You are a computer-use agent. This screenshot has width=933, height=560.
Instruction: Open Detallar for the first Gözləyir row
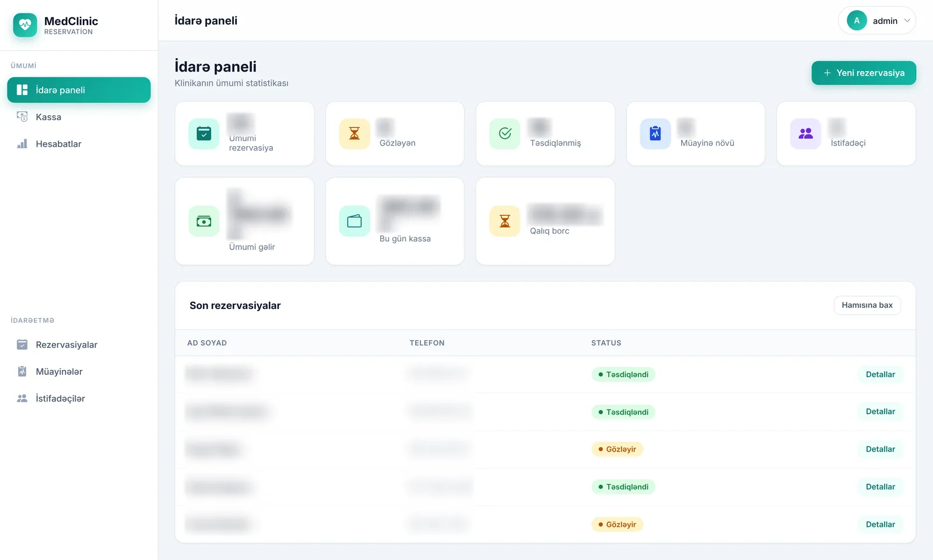click(x=880, y=449)
